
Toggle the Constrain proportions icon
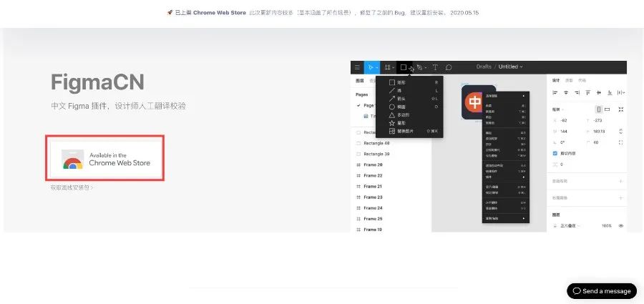tap(621, 132)
